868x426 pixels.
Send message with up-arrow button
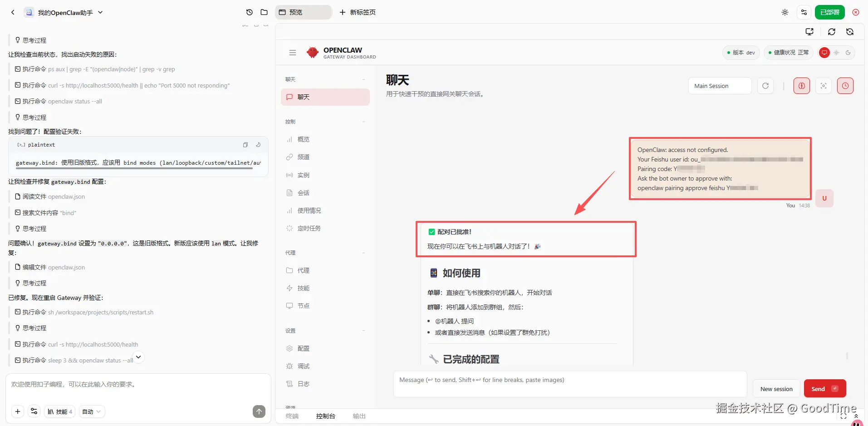click(x=259, y=411)
